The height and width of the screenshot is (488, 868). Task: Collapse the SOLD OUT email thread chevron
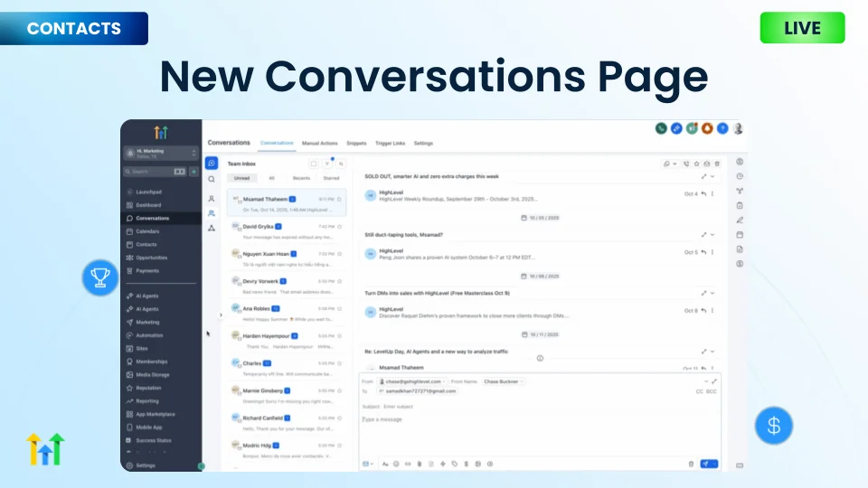click(x=713, y=176)
